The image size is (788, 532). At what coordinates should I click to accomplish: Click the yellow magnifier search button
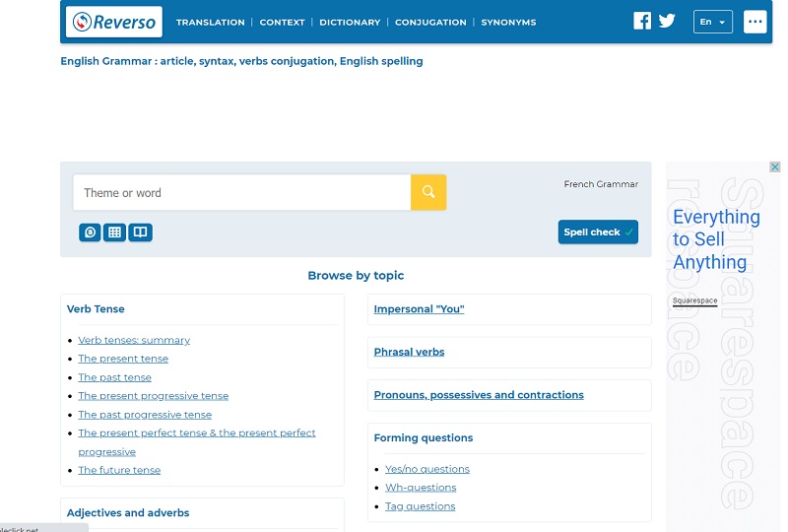click(428, 192)
